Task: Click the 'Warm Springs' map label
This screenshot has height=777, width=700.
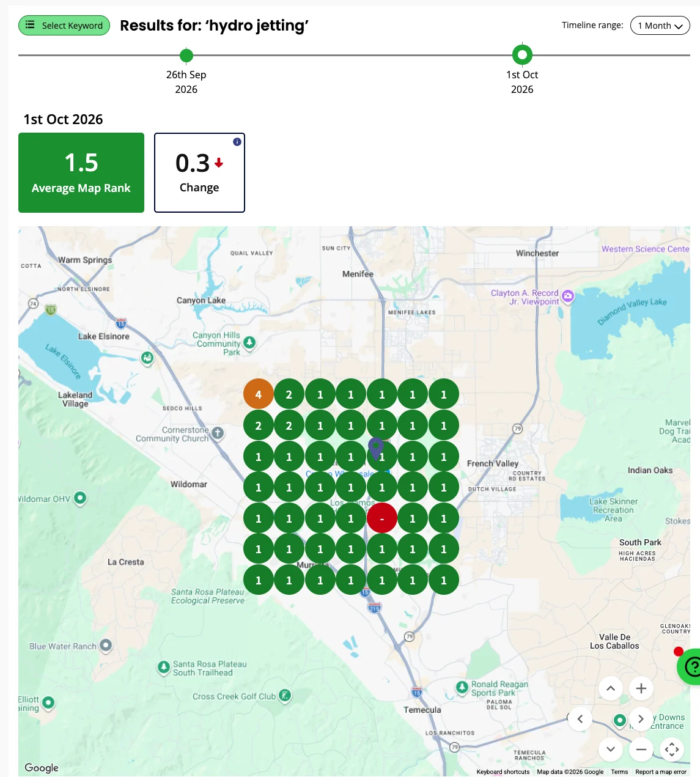Action: pyautogui.click(x=85, y=260)
